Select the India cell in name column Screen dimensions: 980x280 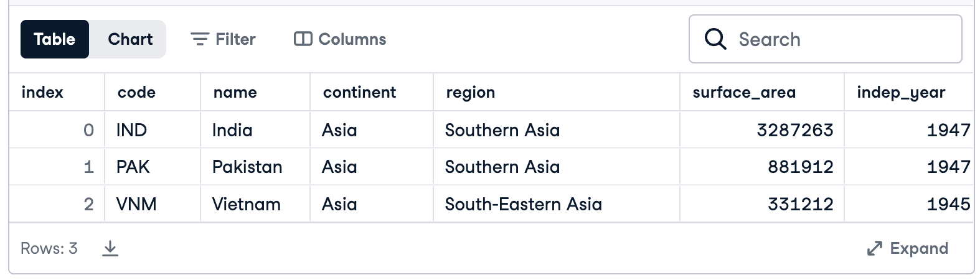pos(232,130)
